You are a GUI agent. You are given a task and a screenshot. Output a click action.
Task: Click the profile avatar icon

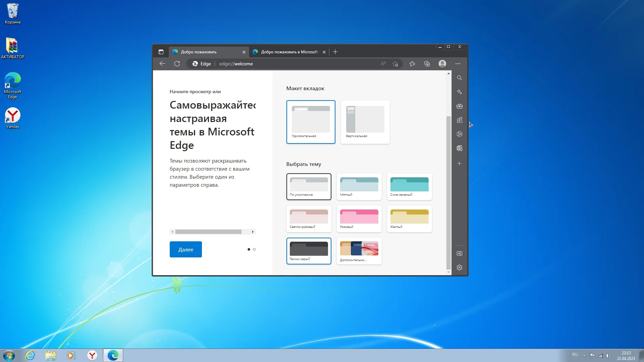pos(442,64)
